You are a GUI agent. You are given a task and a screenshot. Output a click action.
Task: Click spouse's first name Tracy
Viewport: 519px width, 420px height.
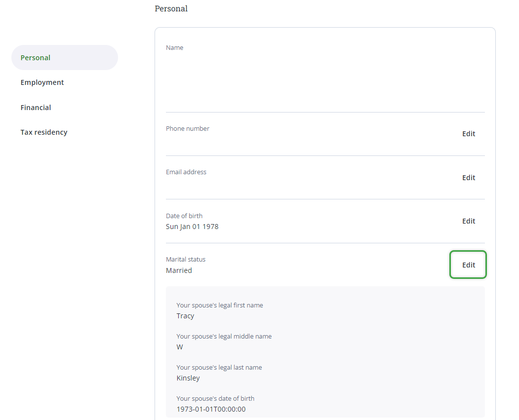185,316
